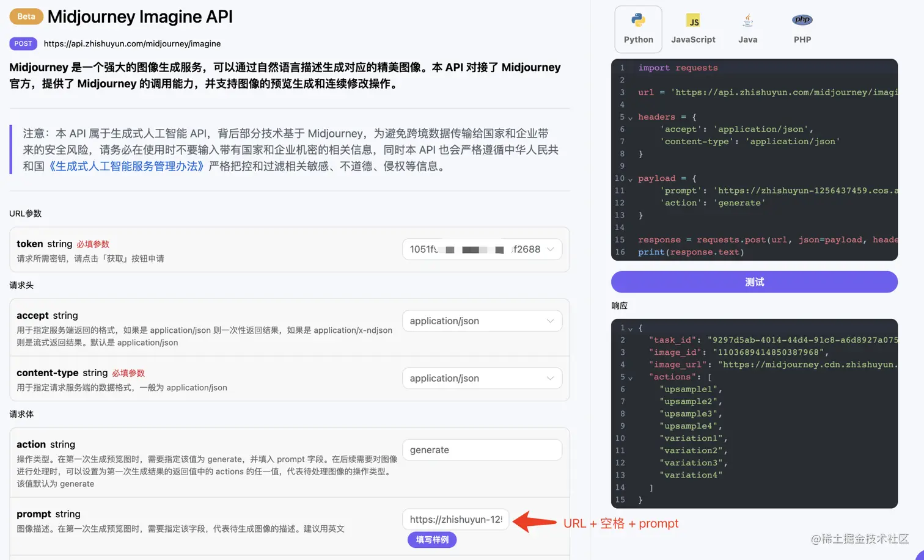Collapse the headers block at code line 5
The width and height of the screenshot is (924, 560).
pyautogui.click(x=630, y=118)
